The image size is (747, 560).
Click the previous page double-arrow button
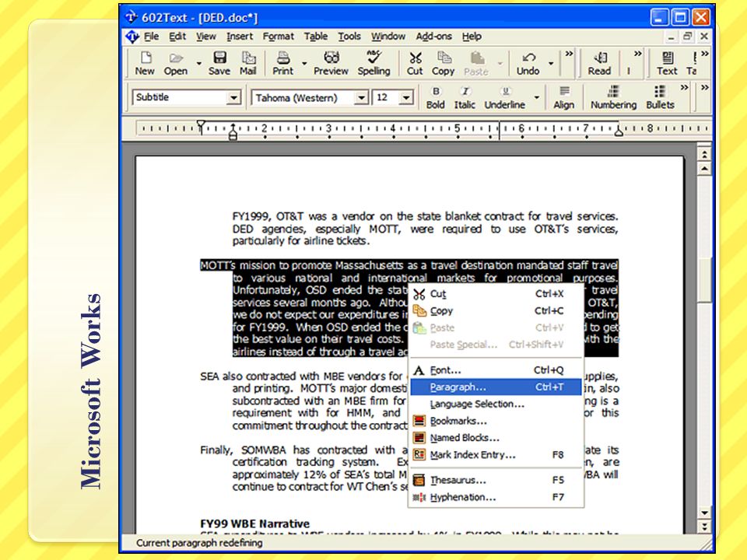pos(704,154)
